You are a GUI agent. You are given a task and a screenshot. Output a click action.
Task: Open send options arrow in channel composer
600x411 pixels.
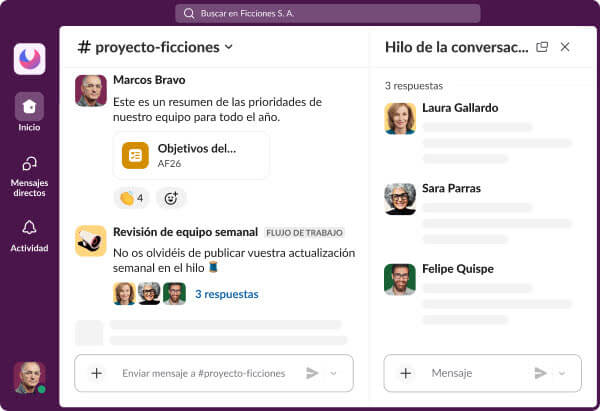tap(334, 373)
